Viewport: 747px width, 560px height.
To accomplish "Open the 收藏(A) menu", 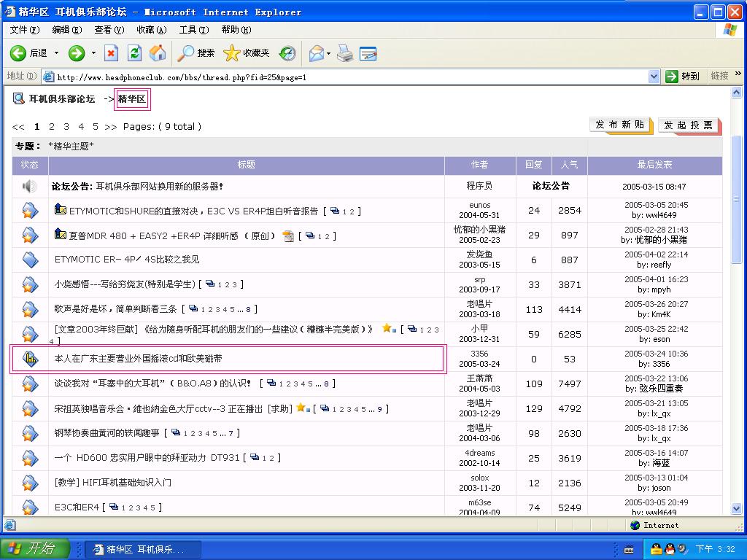I will tap(152, 30).
